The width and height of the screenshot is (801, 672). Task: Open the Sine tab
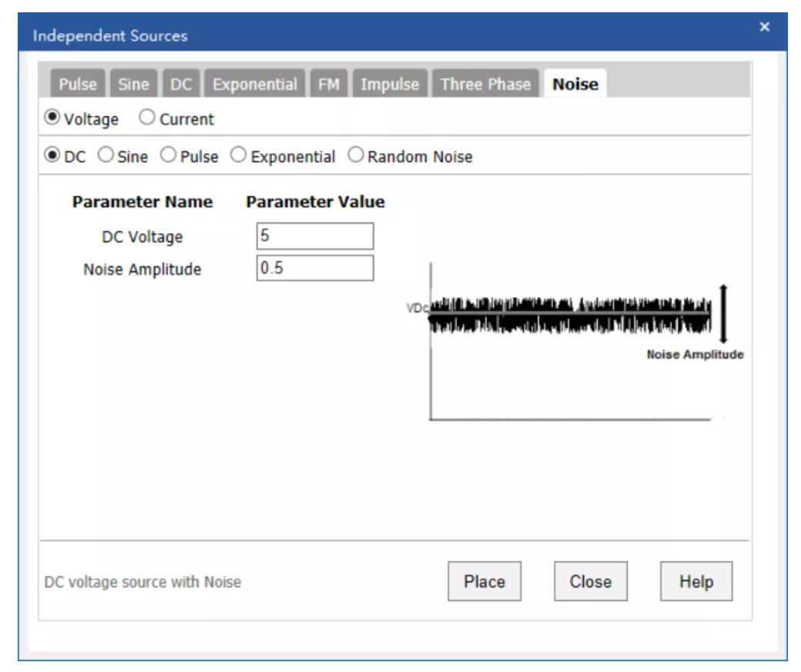click(133, 84)
